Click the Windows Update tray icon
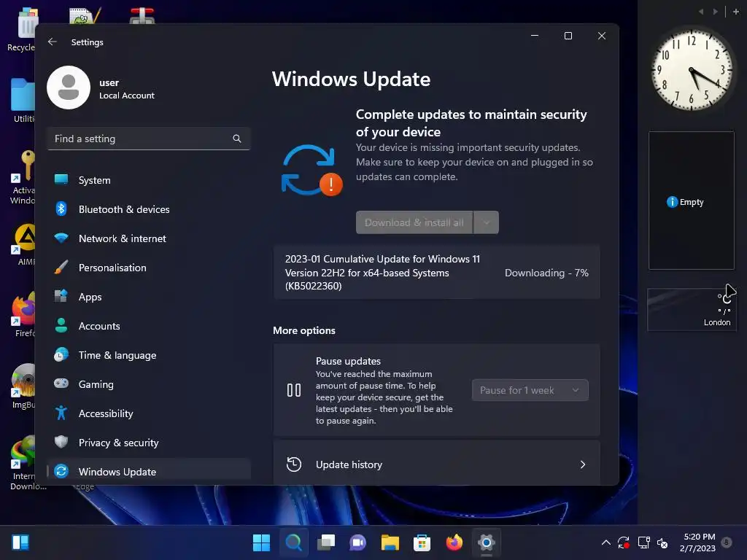This screenshot has height=560, width=747. point(624,542)
